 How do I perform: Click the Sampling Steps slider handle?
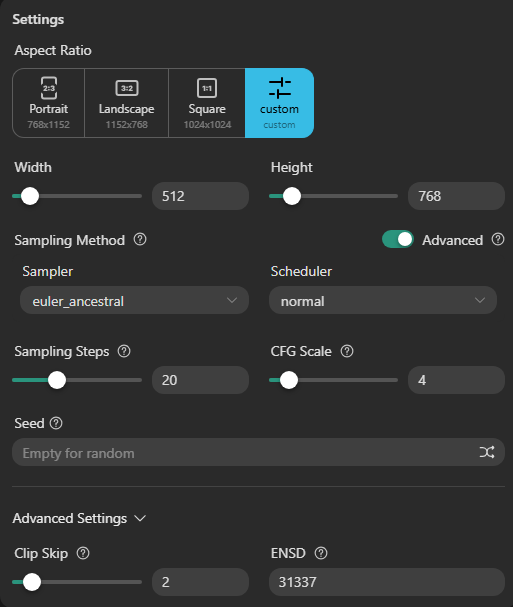(x=57, y=380)
